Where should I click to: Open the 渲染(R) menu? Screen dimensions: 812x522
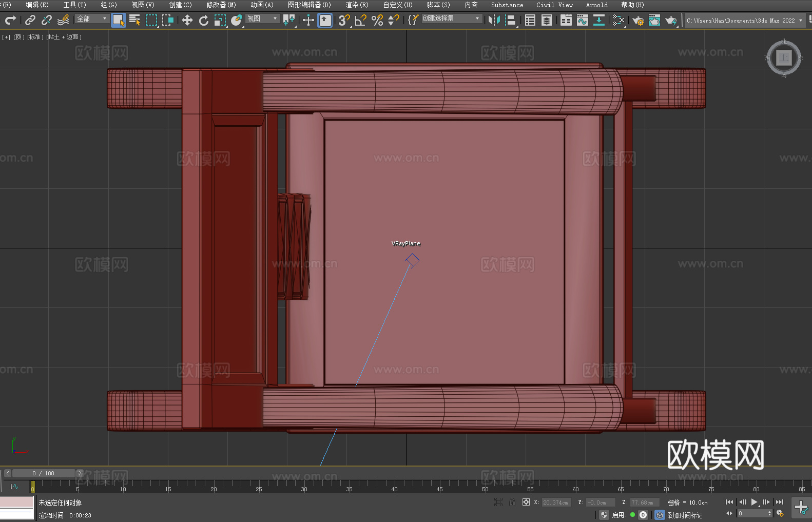[357, 5]
